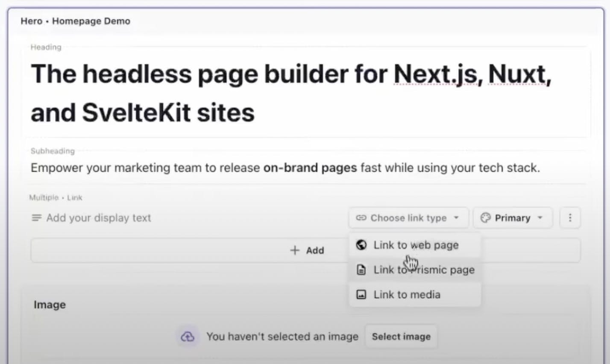Select the globe icon for web page links
Screen dimensions: 610x364
361,245
